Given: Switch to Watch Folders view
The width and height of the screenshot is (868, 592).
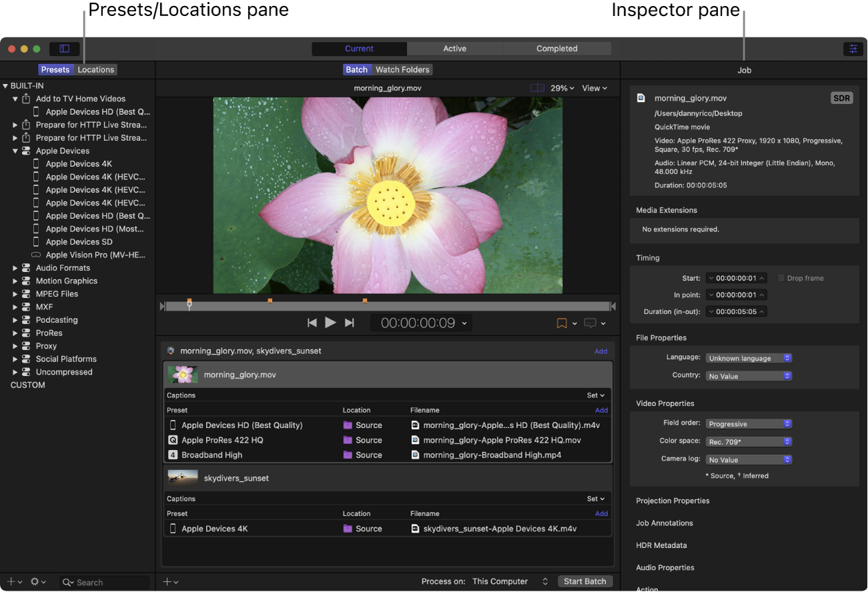Looking at the screenshot, I should 402,69.
